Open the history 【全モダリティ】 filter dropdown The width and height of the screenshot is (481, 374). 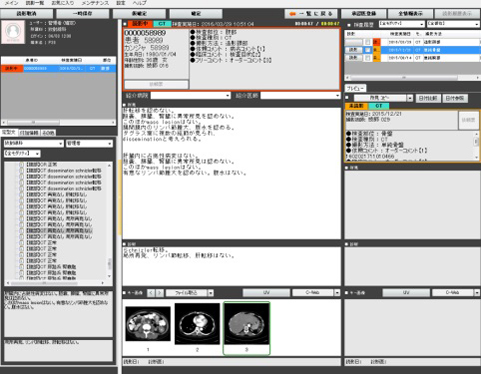(x=402, y=24)
